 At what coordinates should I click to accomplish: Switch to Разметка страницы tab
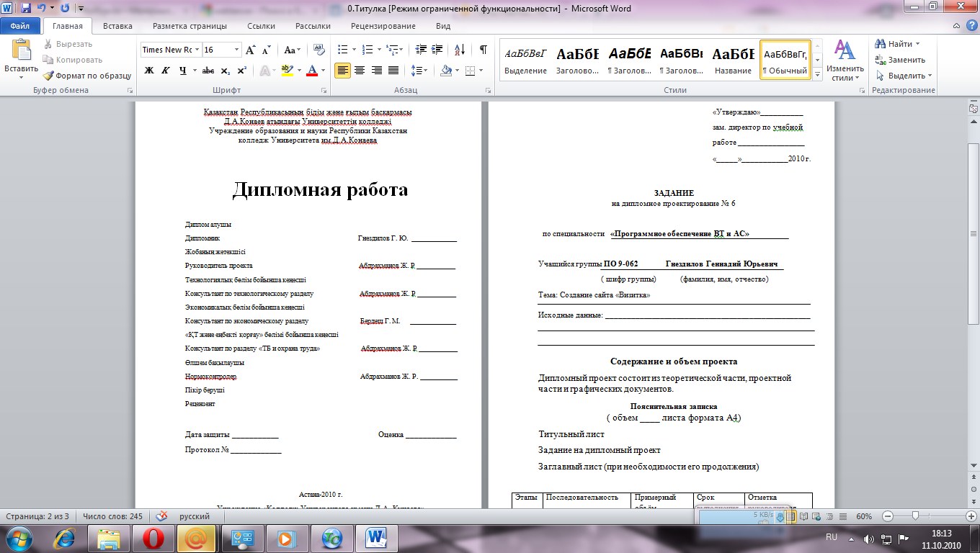point(190,26)
